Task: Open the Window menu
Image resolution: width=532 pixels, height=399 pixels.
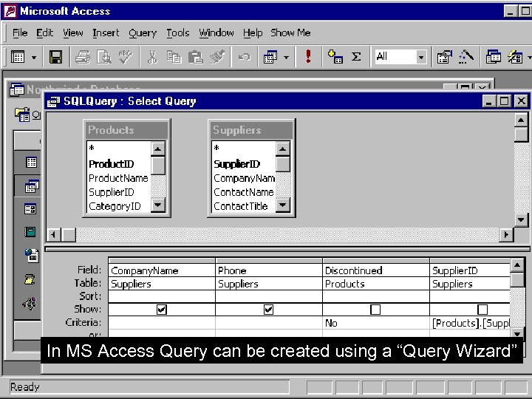Action: click(216, 33)
